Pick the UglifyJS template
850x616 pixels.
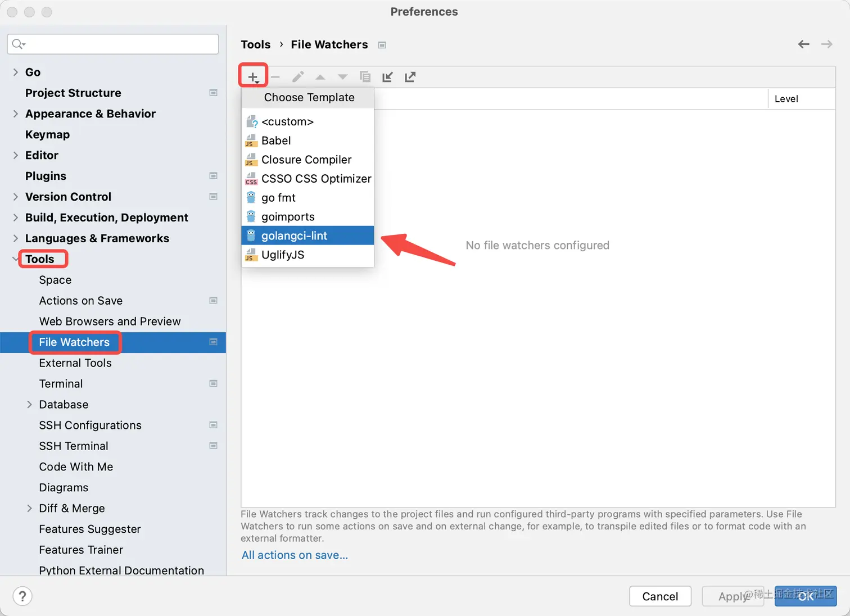point(283,255)
